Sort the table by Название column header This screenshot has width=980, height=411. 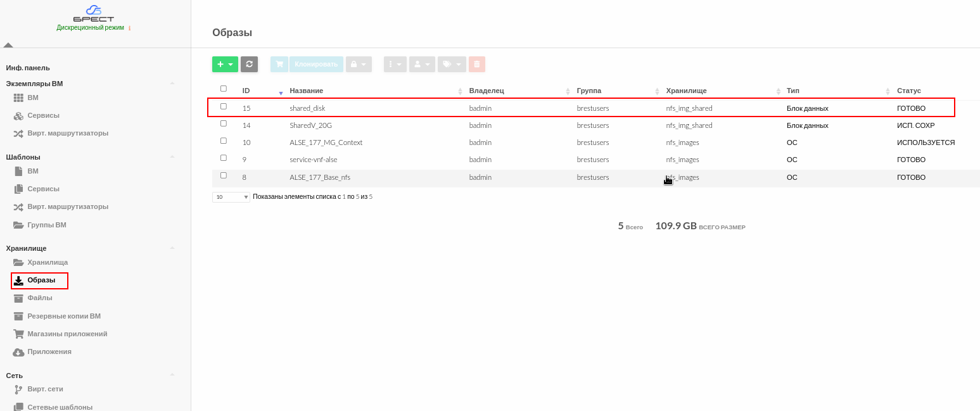[x=307, y=91]
